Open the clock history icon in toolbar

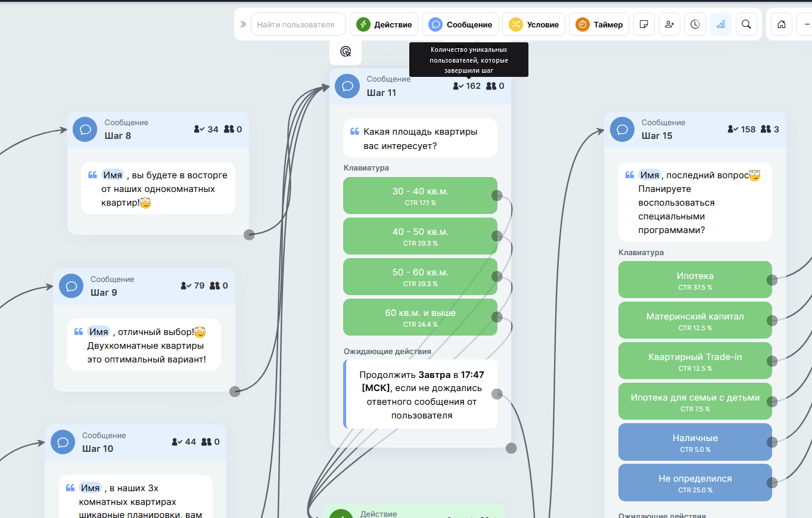click(x=695, y=24)
